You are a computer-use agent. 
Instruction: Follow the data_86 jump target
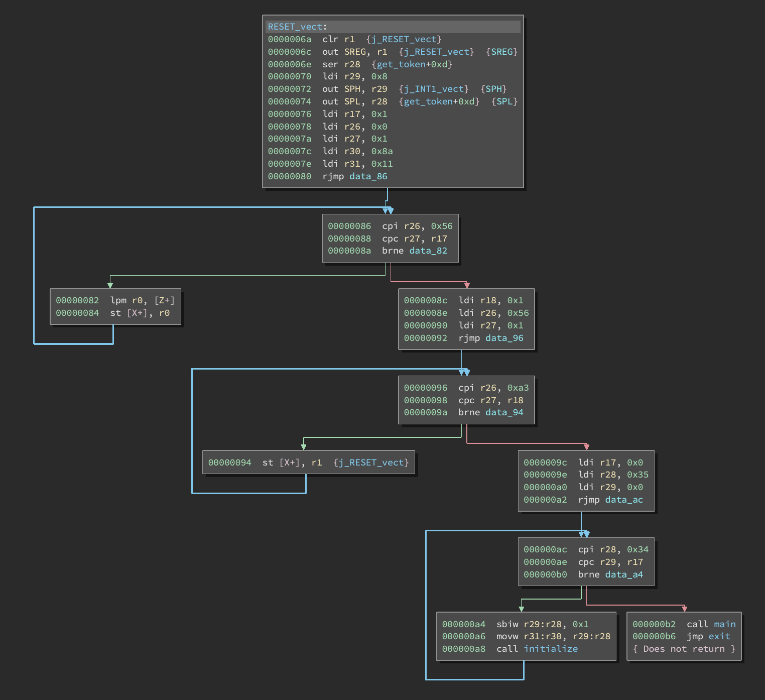pyautogui.click(x=368, y=176)
